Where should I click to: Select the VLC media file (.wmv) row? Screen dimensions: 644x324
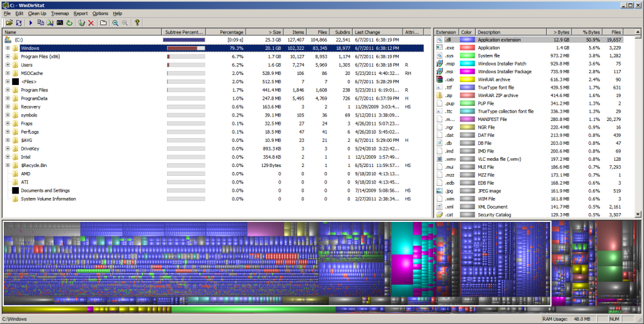coord(529,159)
